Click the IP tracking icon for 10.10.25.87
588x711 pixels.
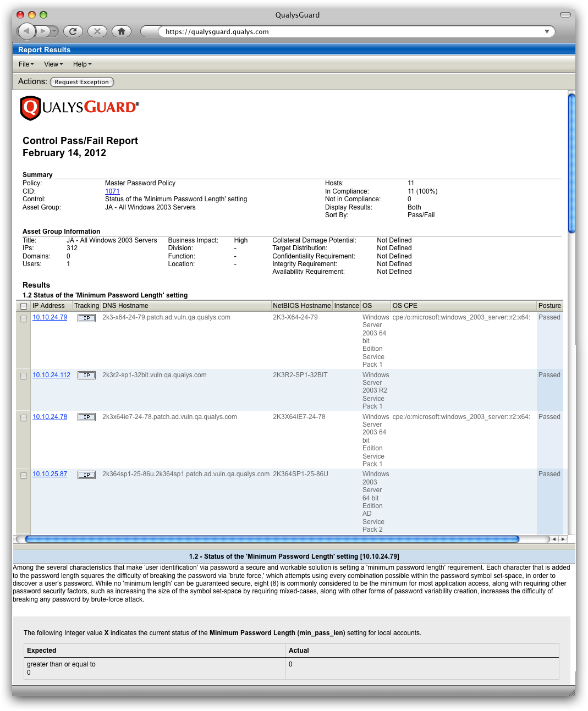(x=86, y=475)
